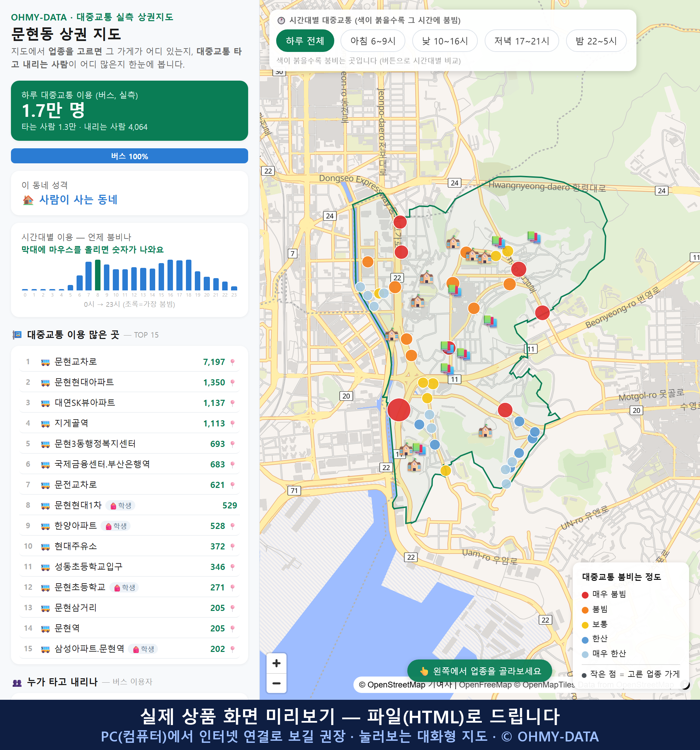Select the 문현삼거리 list row

(x=130, y=608)
